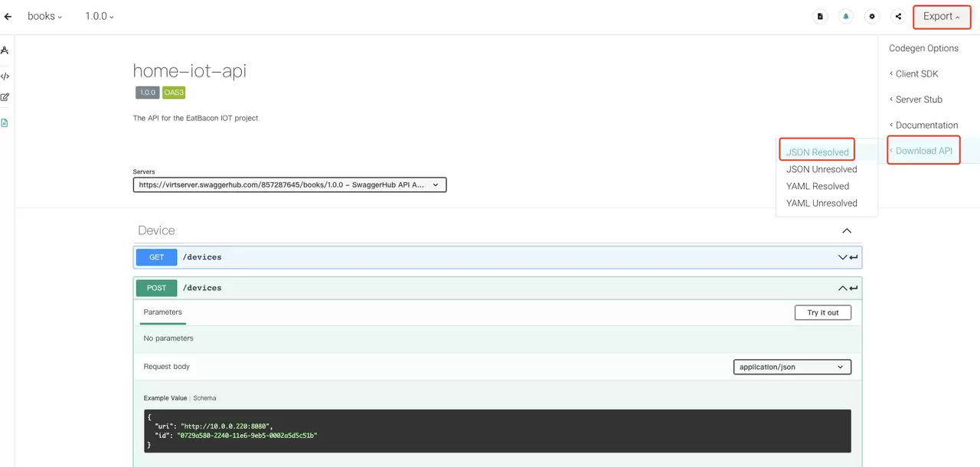This screenshot has height=467, width=980.
Task: Expand the GET /devices operation
Action: pos(498,257)
